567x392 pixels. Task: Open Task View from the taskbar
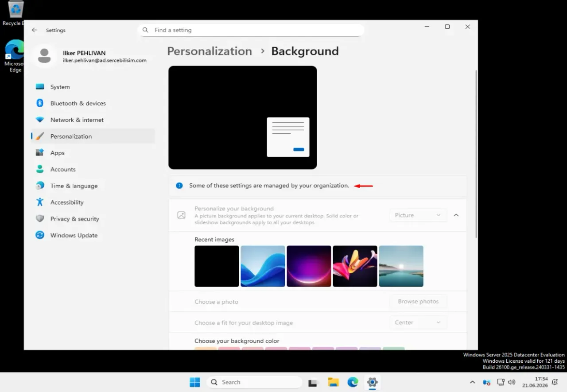pos(314,382)
